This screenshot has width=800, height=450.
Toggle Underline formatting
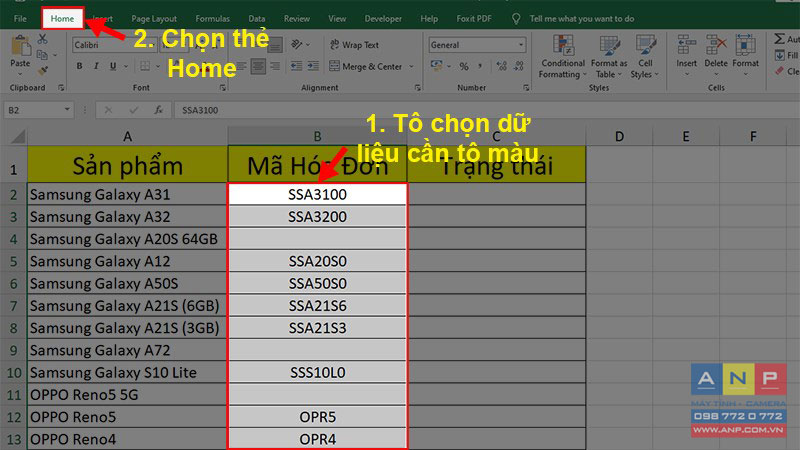click(113, 66)
